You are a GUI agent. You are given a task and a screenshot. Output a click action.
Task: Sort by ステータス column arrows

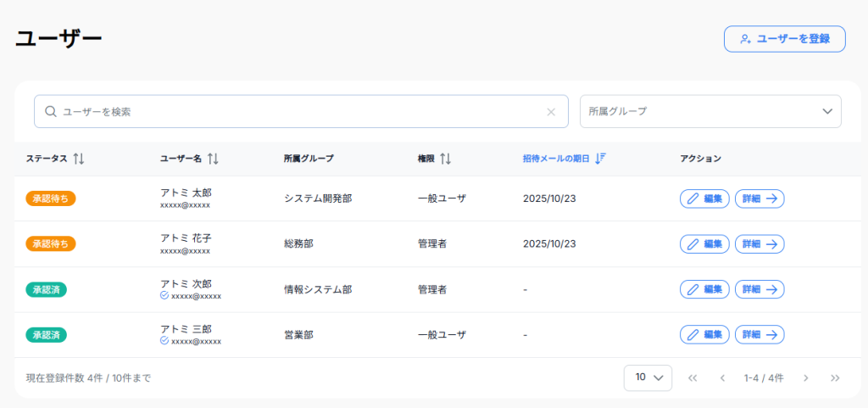coord(79,159)
